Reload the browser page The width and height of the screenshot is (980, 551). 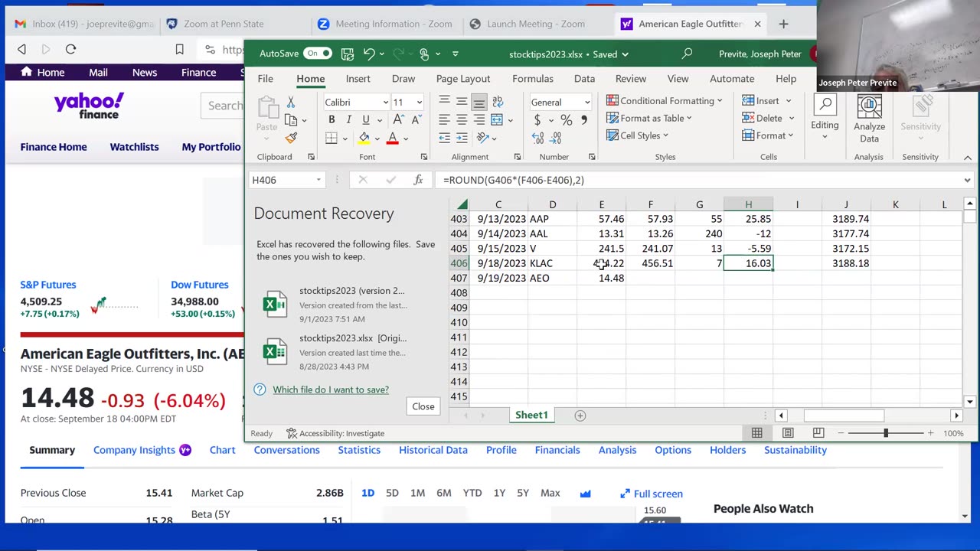point(70,49)
